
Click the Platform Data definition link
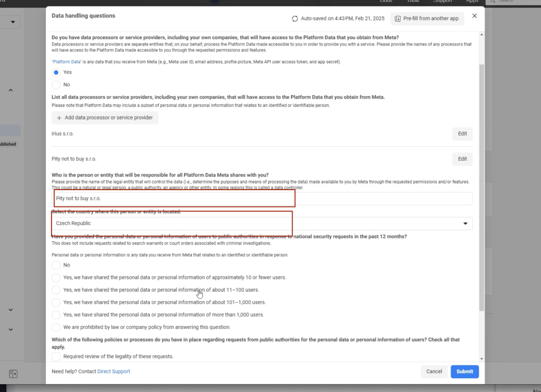66,62
